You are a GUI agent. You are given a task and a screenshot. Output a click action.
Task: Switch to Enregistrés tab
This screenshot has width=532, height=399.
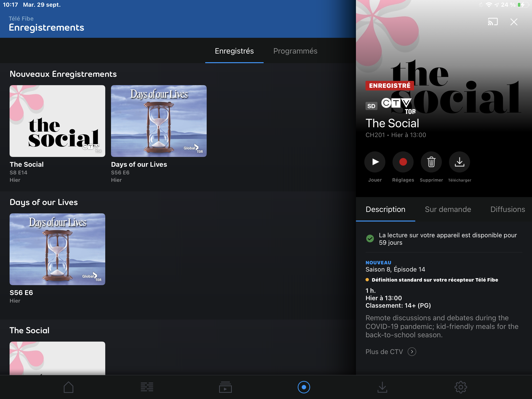pos(234,51)
